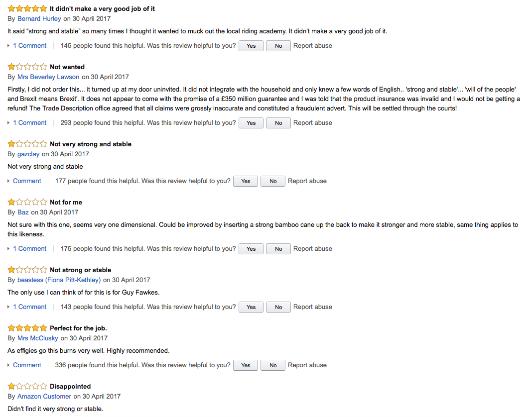Click one-star rating on 'Not wanted' review
Screen dimensions: 532x417
pos(27,67)
